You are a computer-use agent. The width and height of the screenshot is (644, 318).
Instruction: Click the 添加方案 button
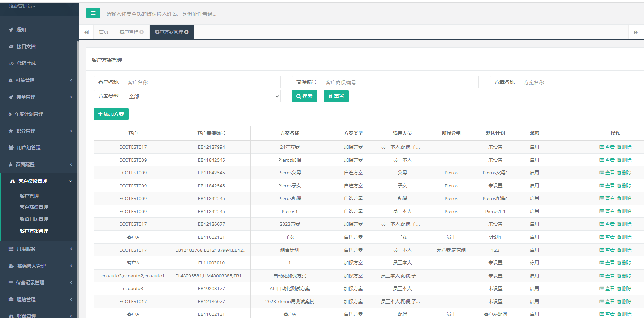point(111,114)
